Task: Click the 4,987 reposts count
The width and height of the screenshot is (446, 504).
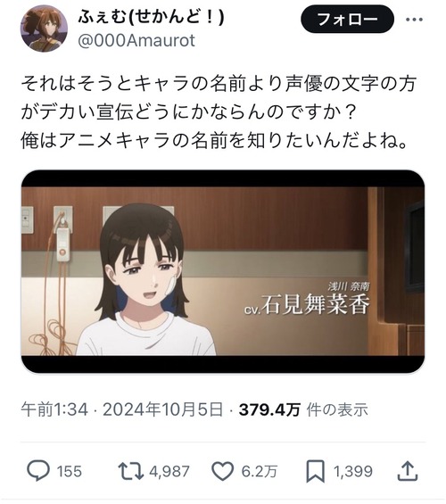Action: (169, 472)
